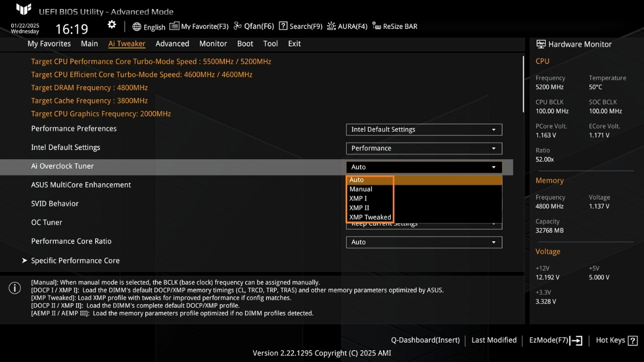Switch to My Favorites tab
The image size is (644, 362).
49,44
